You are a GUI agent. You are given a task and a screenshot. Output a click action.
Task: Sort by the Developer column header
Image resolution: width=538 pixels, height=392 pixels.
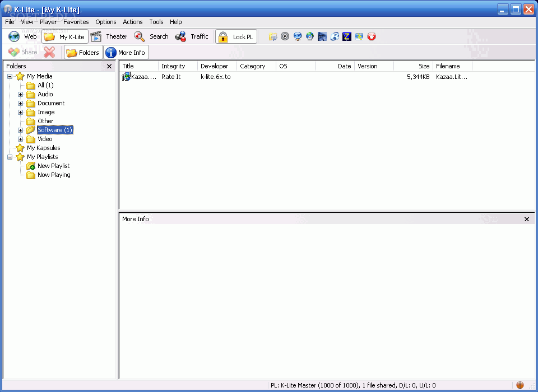pyautogui.click(x=217, y=66)
